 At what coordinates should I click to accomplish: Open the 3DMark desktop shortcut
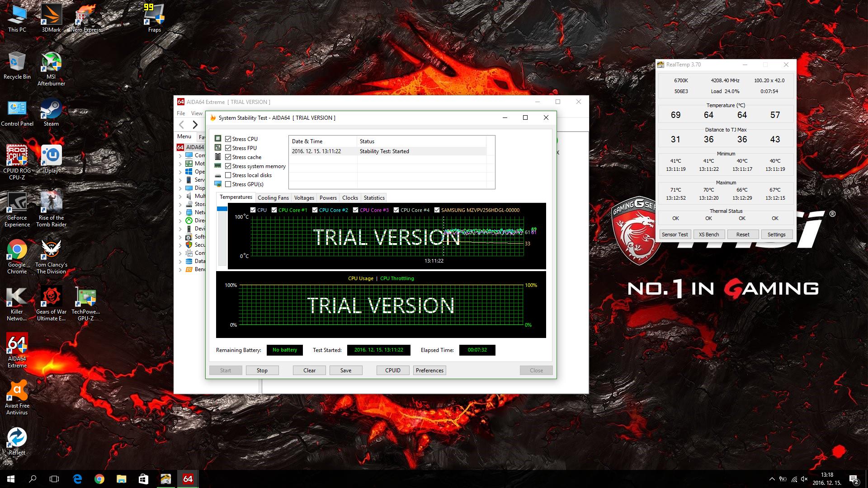51,18
